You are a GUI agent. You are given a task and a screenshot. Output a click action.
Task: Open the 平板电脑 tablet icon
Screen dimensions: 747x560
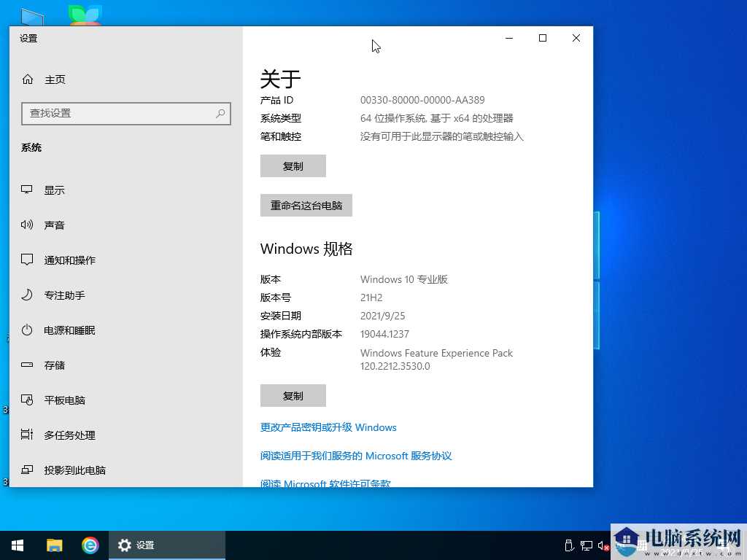(27, 400)
